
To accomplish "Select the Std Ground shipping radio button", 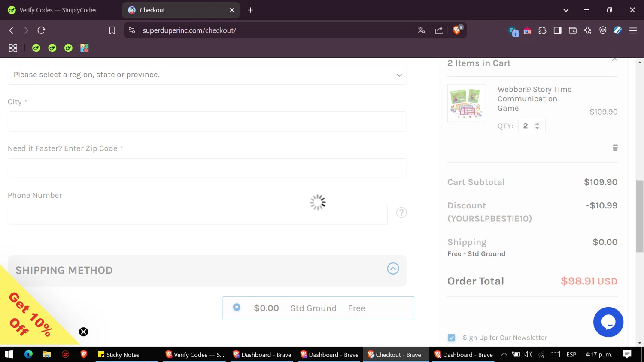I will pos(237,307).
